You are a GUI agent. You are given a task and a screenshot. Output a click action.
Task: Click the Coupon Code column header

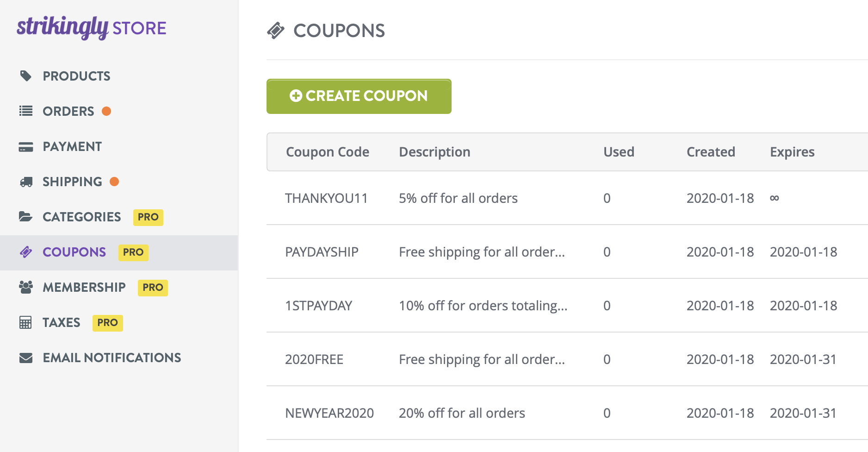pyautogui.click(x=328, y=152)
